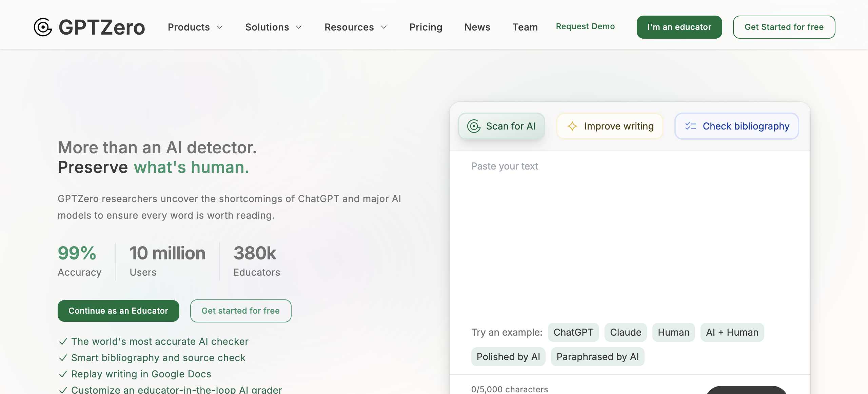Go to the Pricing page
868x394 pixels.
pos(426,27)
